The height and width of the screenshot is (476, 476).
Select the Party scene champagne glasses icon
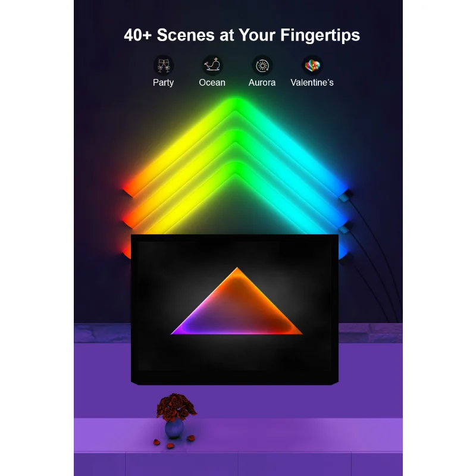pos(163,65)
